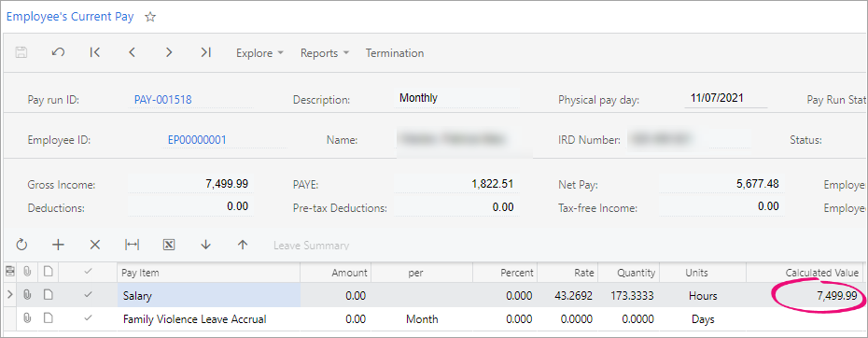This screenshot has height=338, width=868.
Task: Go to first record
Action: click(x=94, y=52)
